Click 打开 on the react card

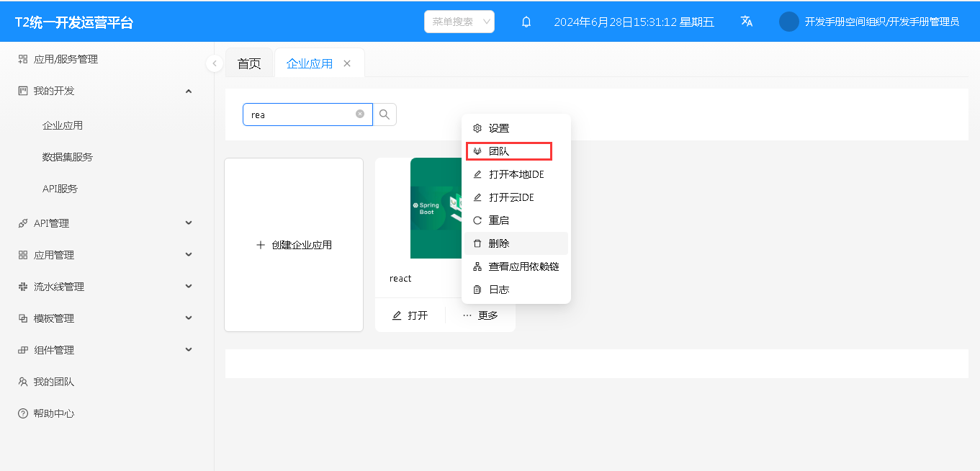[410, 315]
